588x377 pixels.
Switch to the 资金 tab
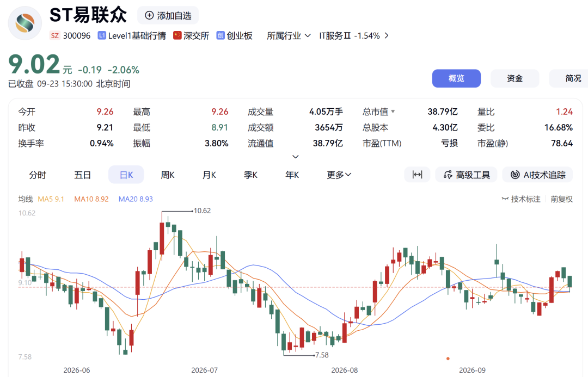pyautogui.click(x=514, y=78)
